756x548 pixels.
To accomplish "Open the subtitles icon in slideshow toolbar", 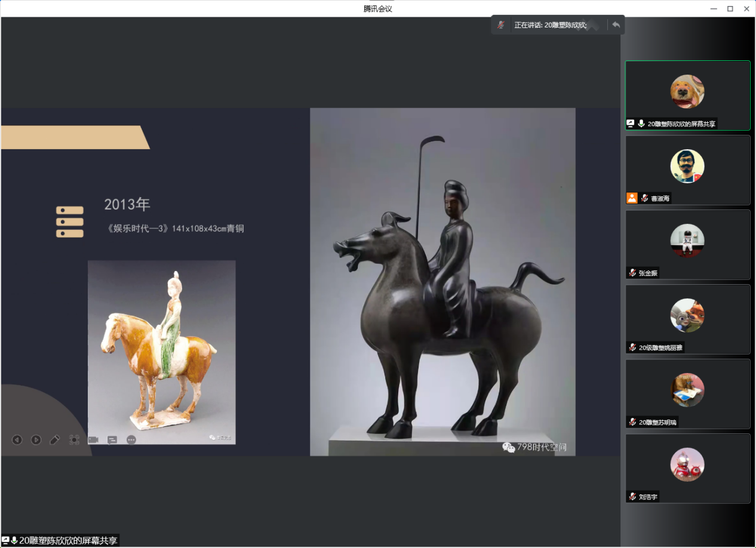I will point(112,440).
